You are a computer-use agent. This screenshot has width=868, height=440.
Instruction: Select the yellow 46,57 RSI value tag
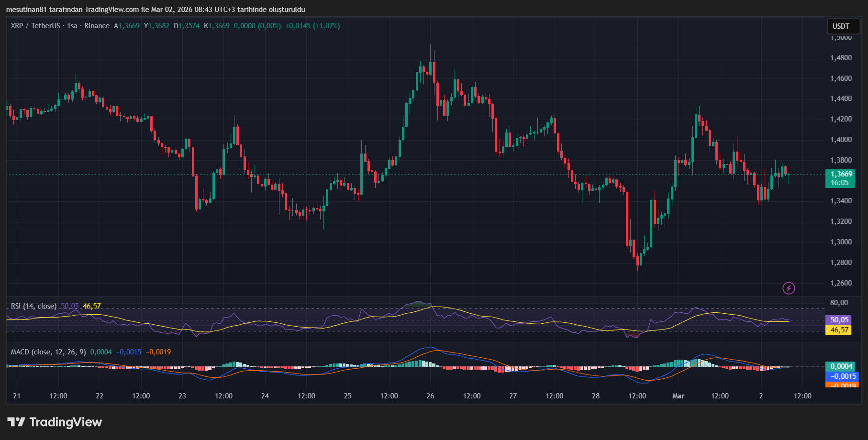point(839,330)
